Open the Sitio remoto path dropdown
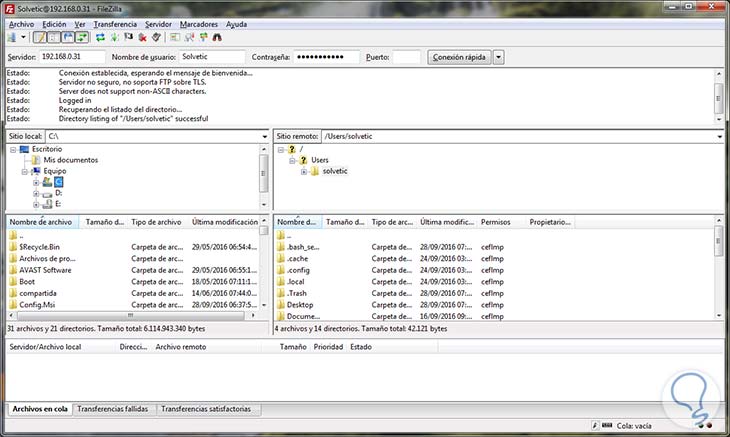 tap(720, 136)
